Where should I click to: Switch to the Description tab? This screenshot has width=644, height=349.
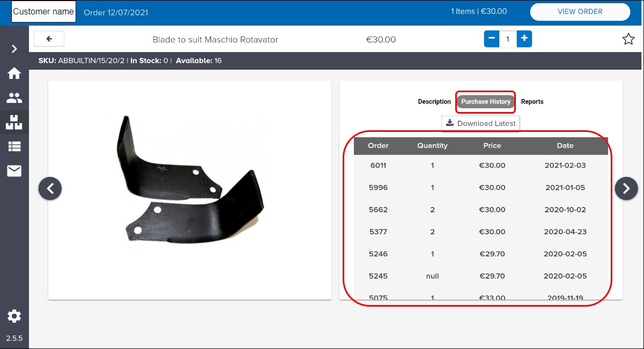coord(434,102)
